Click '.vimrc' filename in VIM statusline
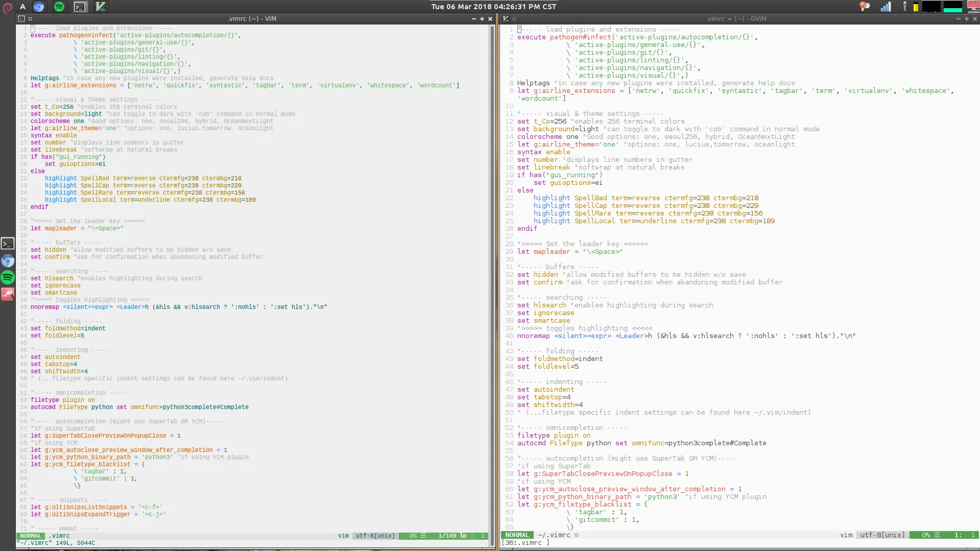 tap(59, 536)
